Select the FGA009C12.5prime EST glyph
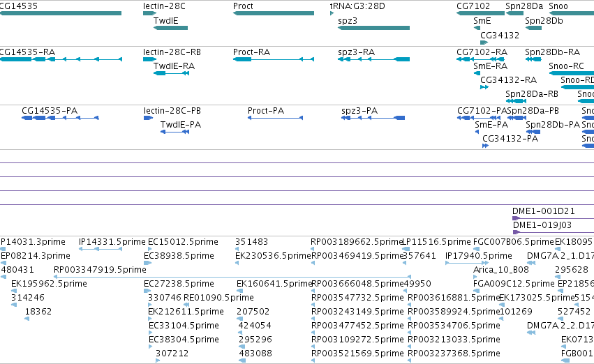This screenshot has width=594, height=364. click(477, 291)
